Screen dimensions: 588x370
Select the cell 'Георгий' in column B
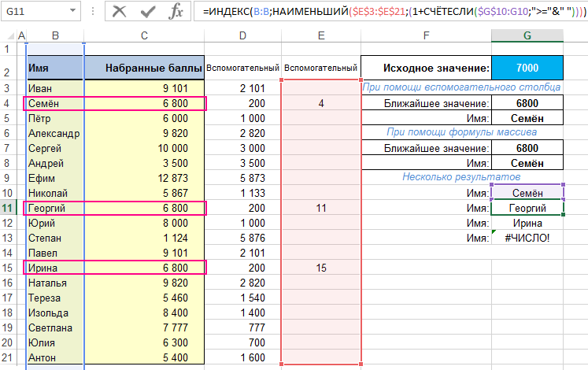55,208
